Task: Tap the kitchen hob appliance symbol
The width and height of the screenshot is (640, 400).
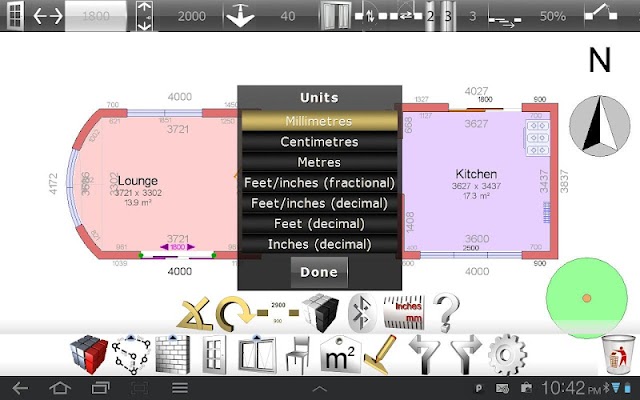Action: pos(537,138)
